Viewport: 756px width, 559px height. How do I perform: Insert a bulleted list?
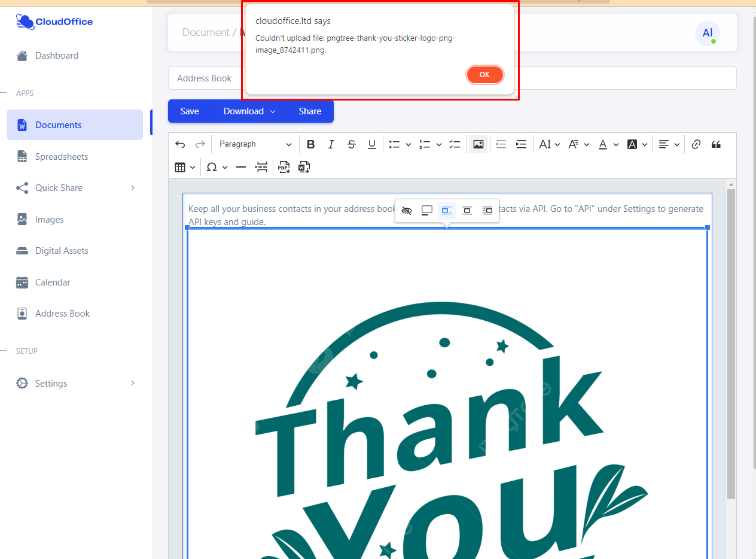pos(394,144)
